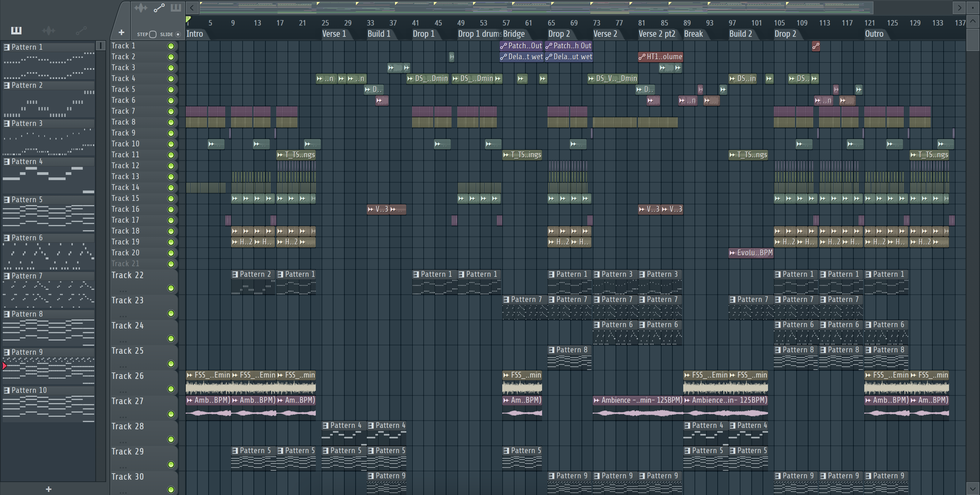Select the Pattern 3 preview thumbnail in picker

(x=49, y=142)
